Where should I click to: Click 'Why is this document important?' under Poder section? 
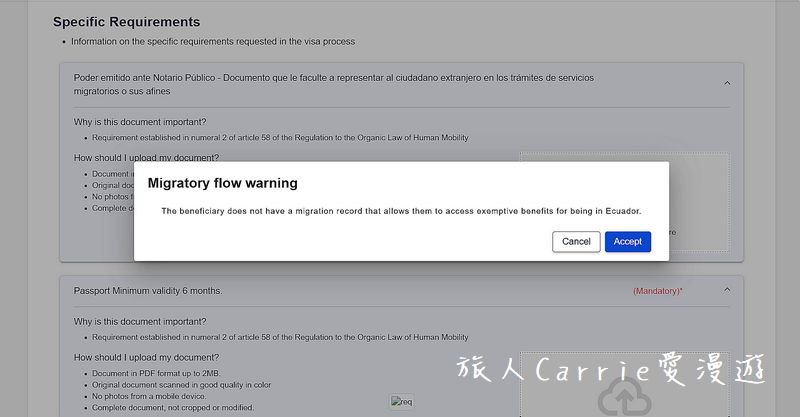coord(140,121)
